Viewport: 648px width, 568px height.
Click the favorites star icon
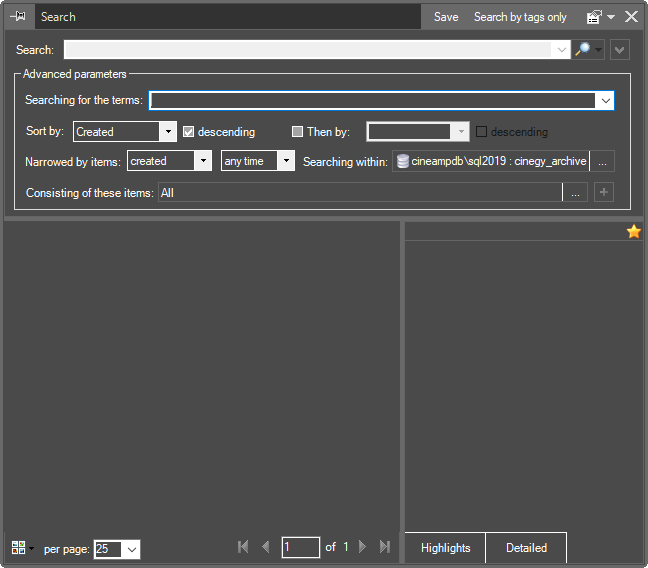click(633, 231)
